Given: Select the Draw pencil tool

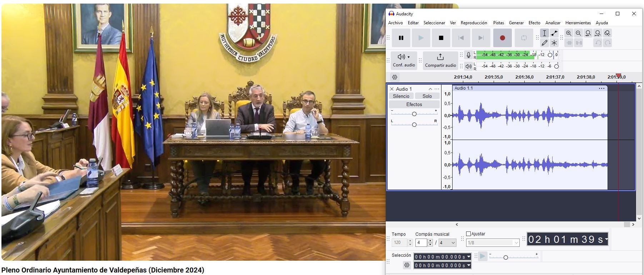Looking at the screenshot, I should coord(544,43).
